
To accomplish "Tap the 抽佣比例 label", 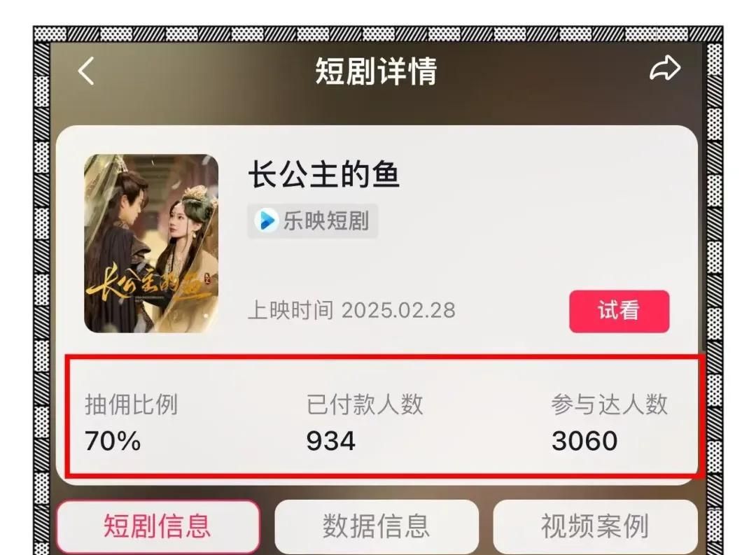I will point(132,404).
